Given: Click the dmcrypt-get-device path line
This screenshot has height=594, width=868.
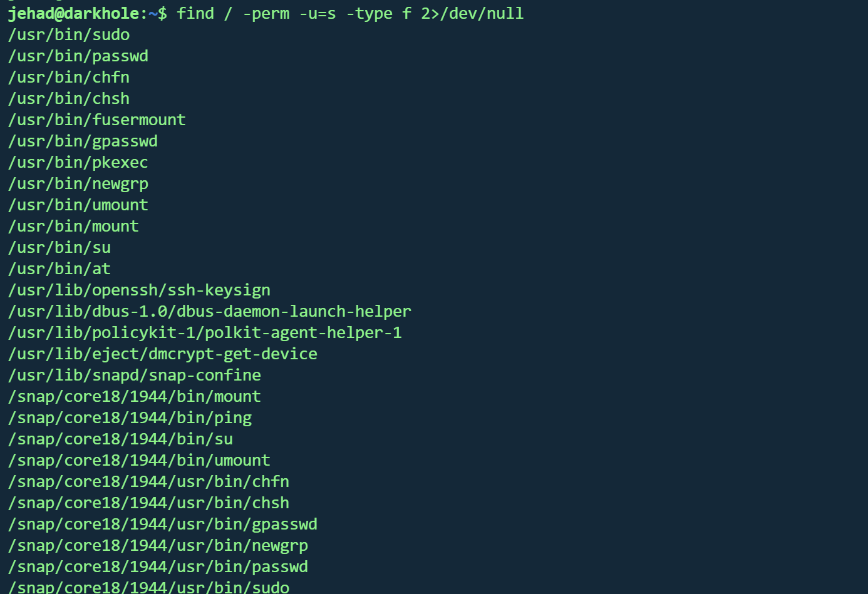Looking at the screenshot, I should pyautogui.click(x=163, y=354).
